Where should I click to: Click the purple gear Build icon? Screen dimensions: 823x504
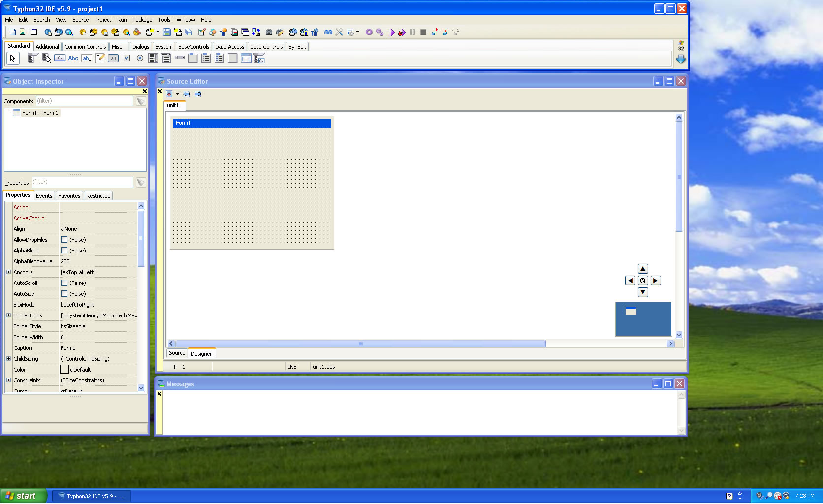369,32
